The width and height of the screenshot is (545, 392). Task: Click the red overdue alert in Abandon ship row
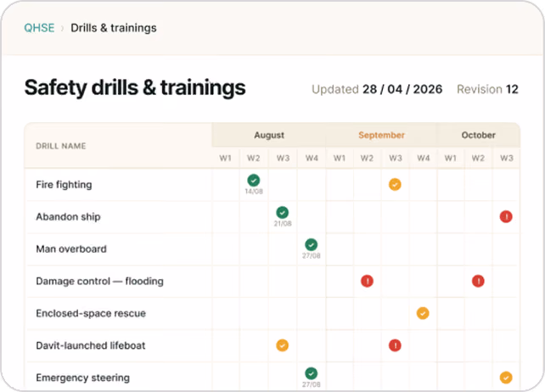[x=506, y=217]
